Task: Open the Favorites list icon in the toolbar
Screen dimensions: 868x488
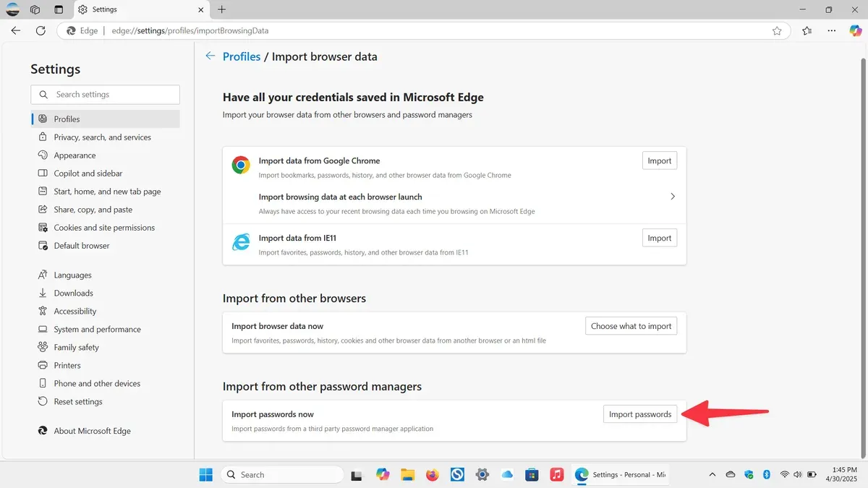Action: point(807,31)
